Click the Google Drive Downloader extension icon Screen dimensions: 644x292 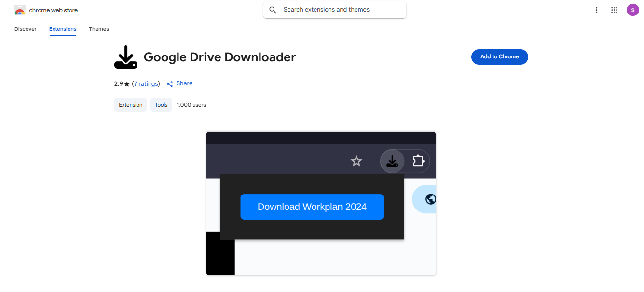(x=126, y=56)
